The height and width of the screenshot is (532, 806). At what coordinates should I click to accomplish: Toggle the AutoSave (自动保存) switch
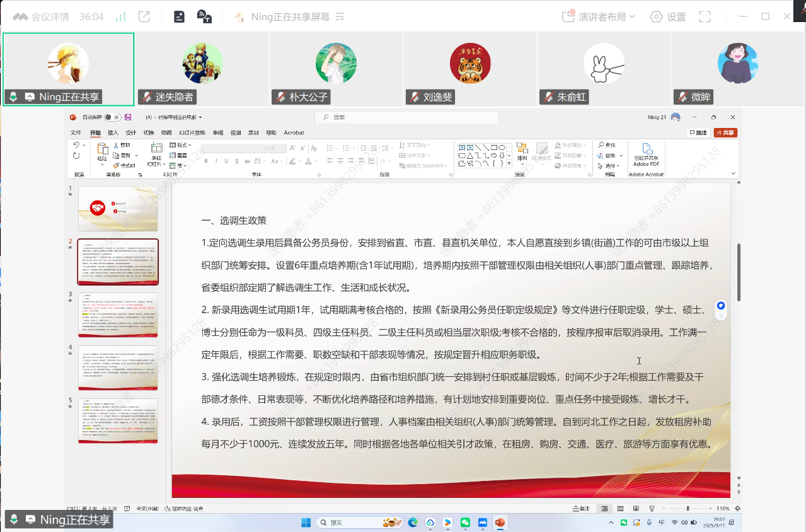tap(112, 117)
